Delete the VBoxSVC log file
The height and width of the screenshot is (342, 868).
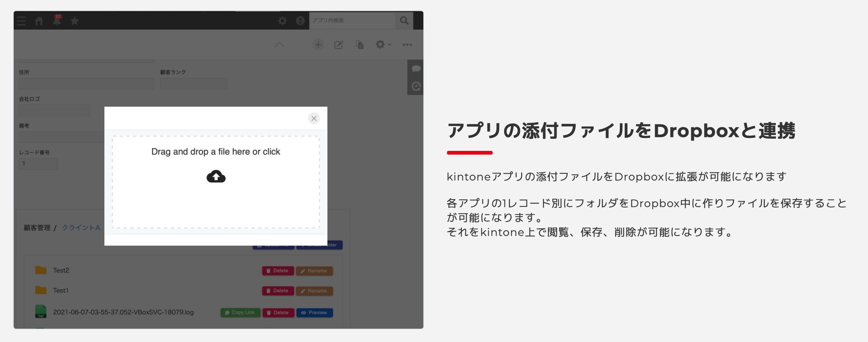(278, 313)
